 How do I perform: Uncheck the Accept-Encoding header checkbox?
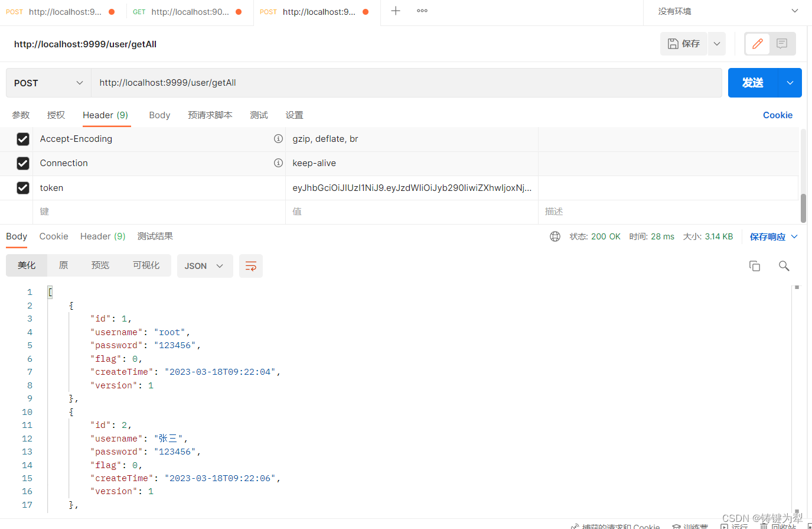(x=23, y=139)
